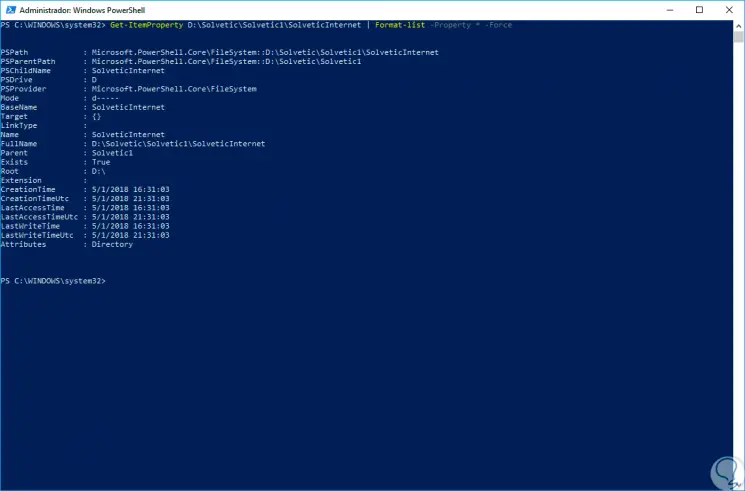Close the Windows PowerShell window
The width and height of the screenshot is (745, 491).
click(x=727, y=8)
